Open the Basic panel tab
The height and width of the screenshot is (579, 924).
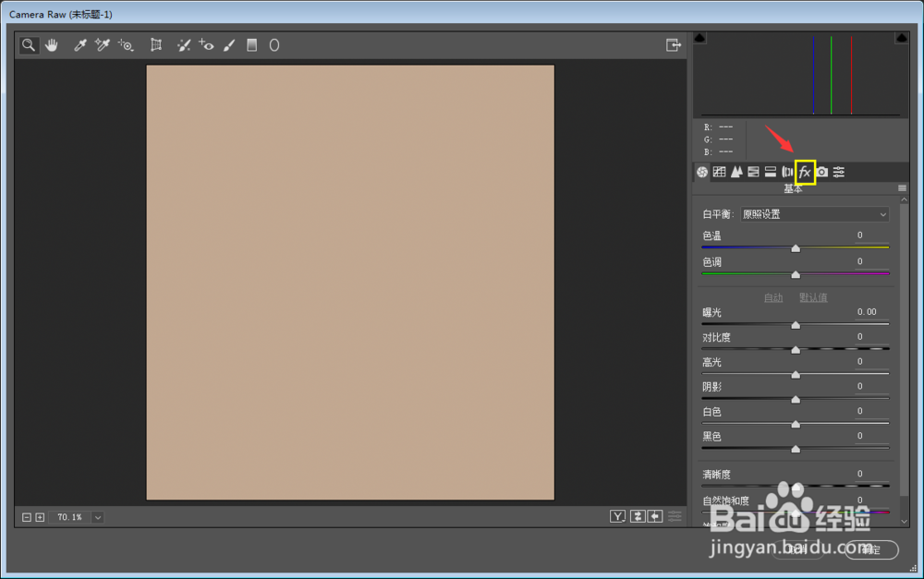coord(702,172)
